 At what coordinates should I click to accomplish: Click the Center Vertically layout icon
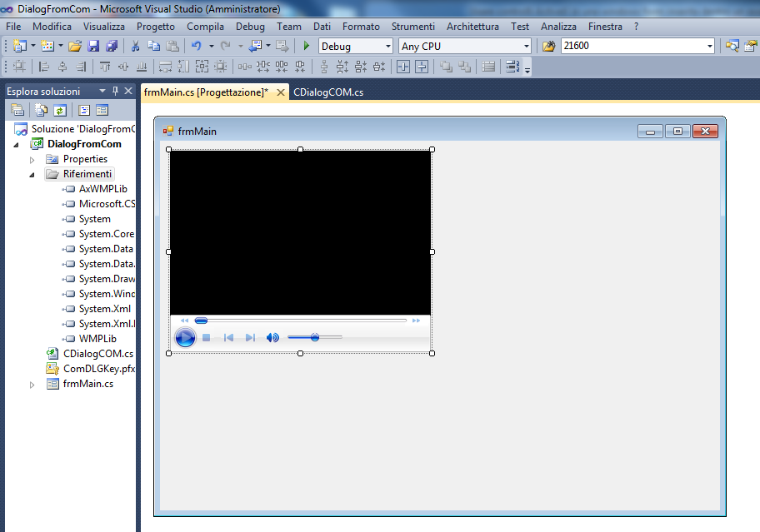point(422,67)
